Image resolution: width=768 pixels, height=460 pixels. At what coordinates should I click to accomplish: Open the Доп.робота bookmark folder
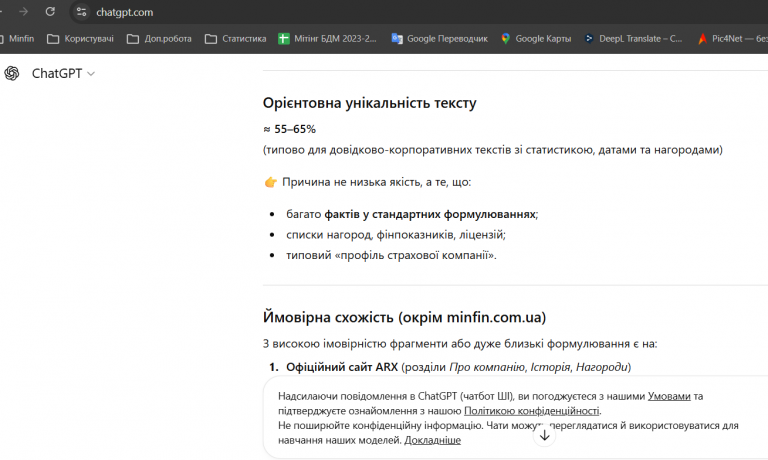pos(159,39)
